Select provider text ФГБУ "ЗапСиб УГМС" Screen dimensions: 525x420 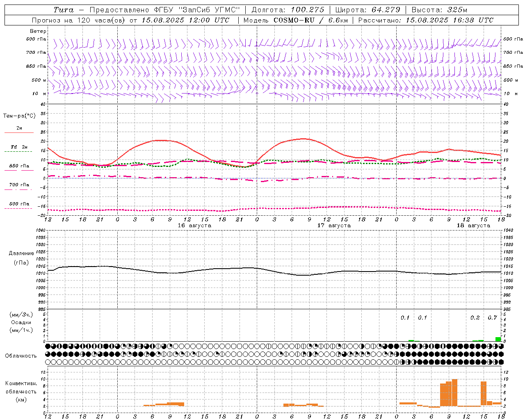pyautogui.click(x=196, y=10)
